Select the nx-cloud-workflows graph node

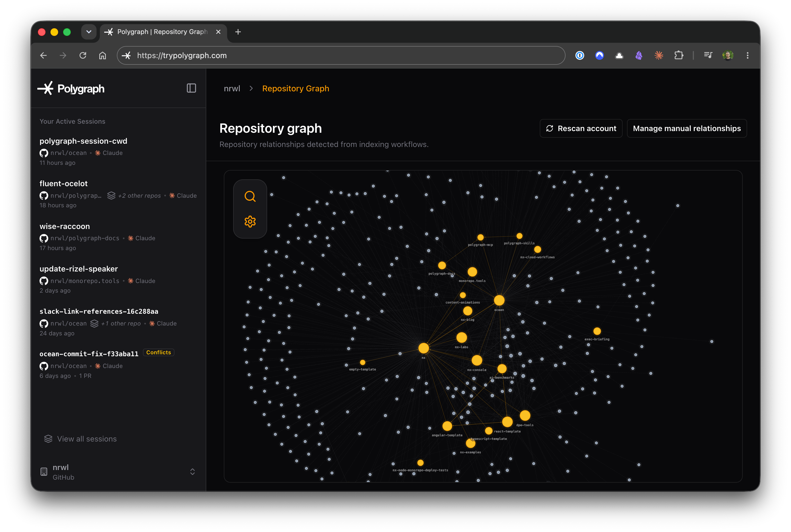tap(538, 250)
